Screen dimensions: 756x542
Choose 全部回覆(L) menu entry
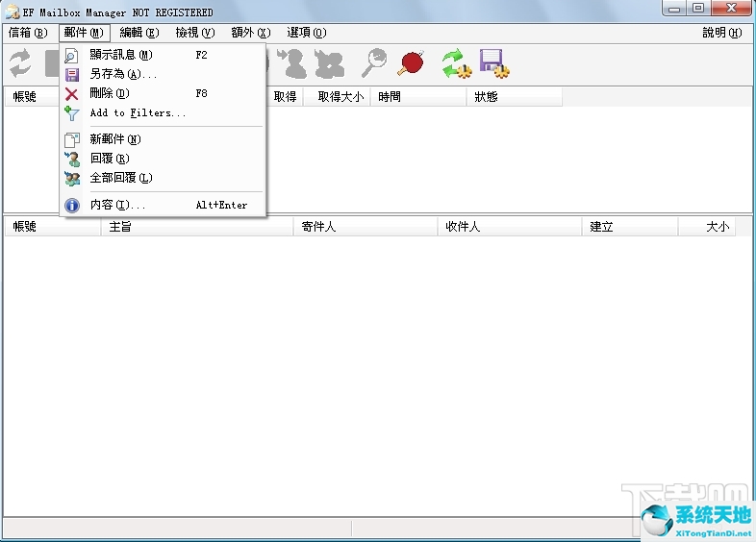click(x=163, y=178)
